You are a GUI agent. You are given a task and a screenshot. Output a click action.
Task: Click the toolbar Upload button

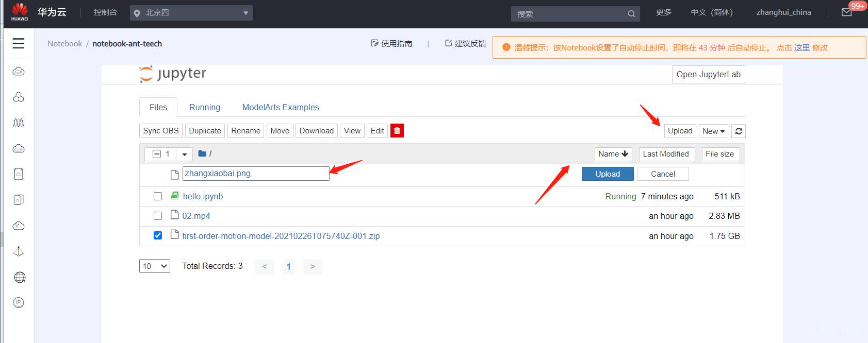(680, 131)
